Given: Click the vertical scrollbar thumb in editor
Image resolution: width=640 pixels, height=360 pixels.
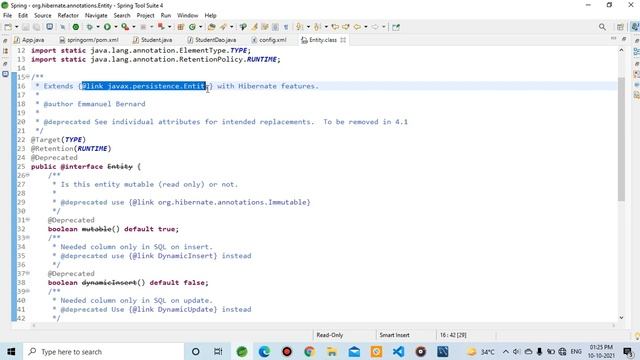Looking at the screenshot, I should 621,139.
